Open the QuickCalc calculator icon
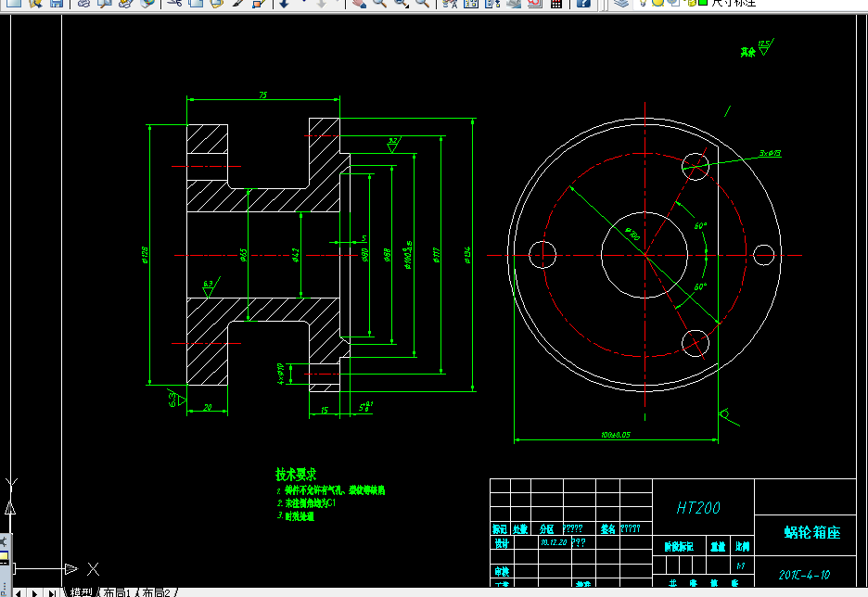 [x=556, y=3]
